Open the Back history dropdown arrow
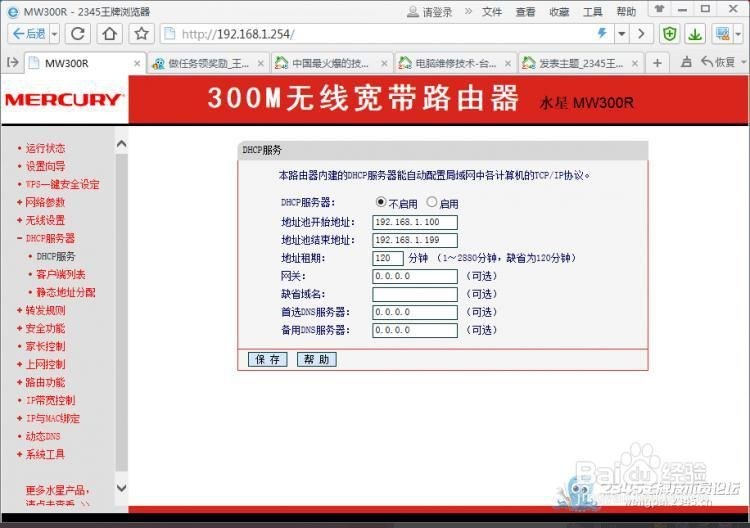The width and height of the screenshot is (750, 528). tap(55, 34)
